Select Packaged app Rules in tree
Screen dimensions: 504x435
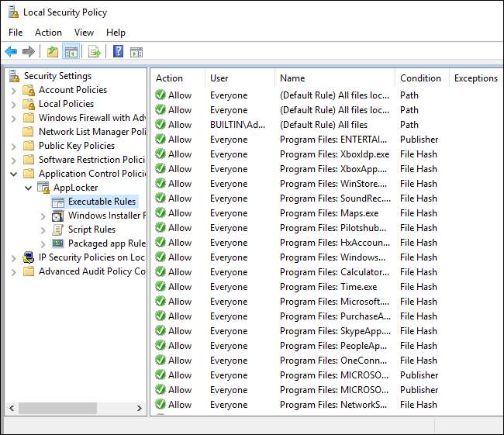[x=106, y=243]
